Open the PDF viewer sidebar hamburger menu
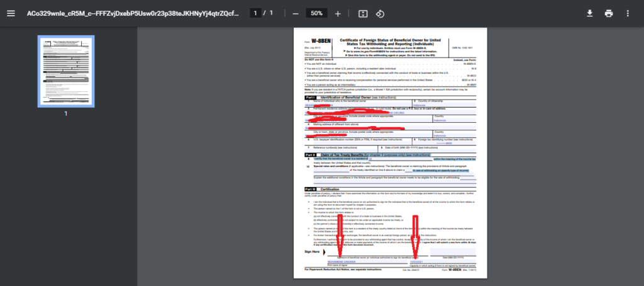This screenshot has height=286, width=644. tap(11, 13)
